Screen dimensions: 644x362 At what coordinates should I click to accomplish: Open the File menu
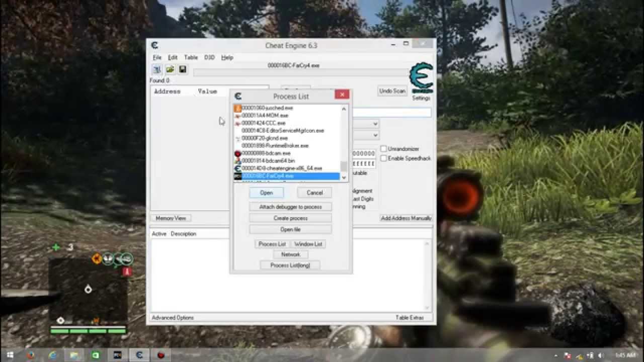(157, 57)
